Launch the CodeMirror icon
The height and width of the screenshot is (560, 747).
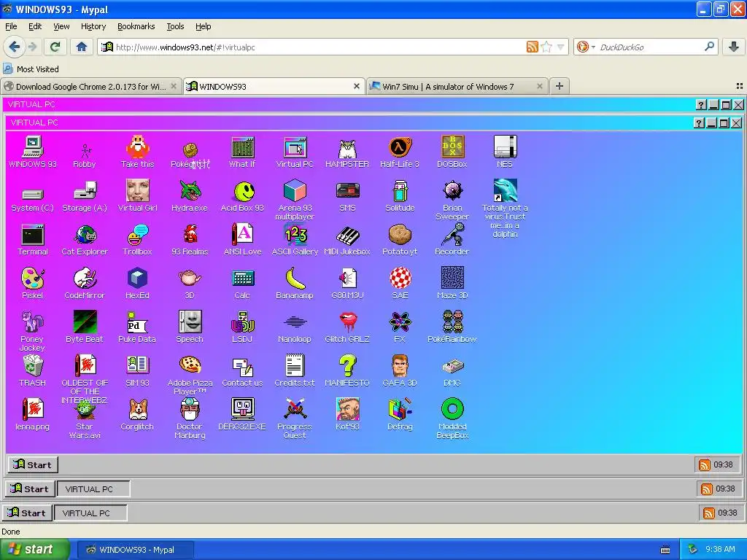coord(85,283)
